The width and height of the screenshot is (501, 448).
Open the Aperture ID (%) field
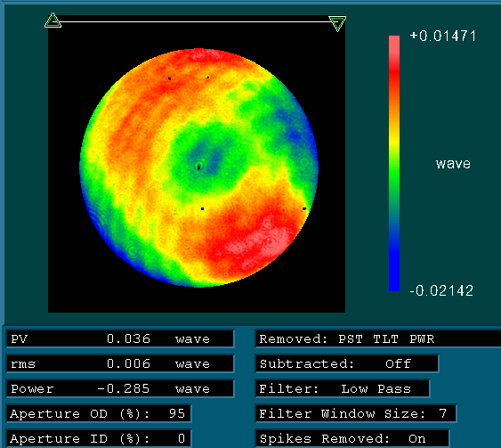click(x=99, y=439)
